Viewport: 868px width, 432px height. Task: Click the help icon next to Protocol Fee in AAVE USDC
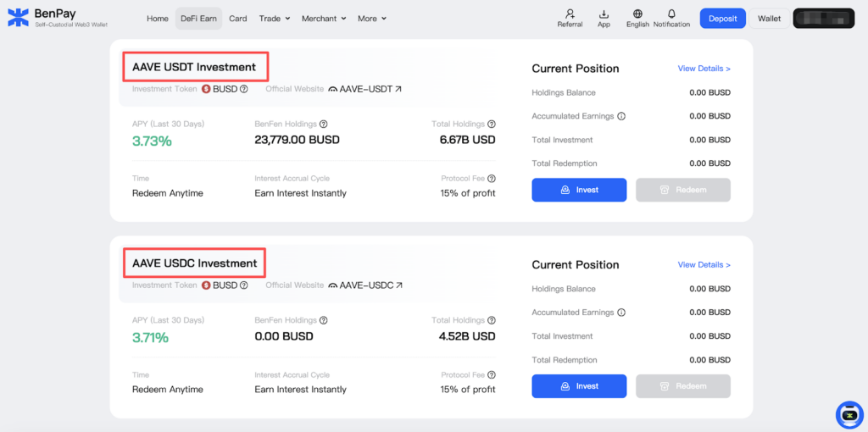pyautogui.click(x=492, y=375)
